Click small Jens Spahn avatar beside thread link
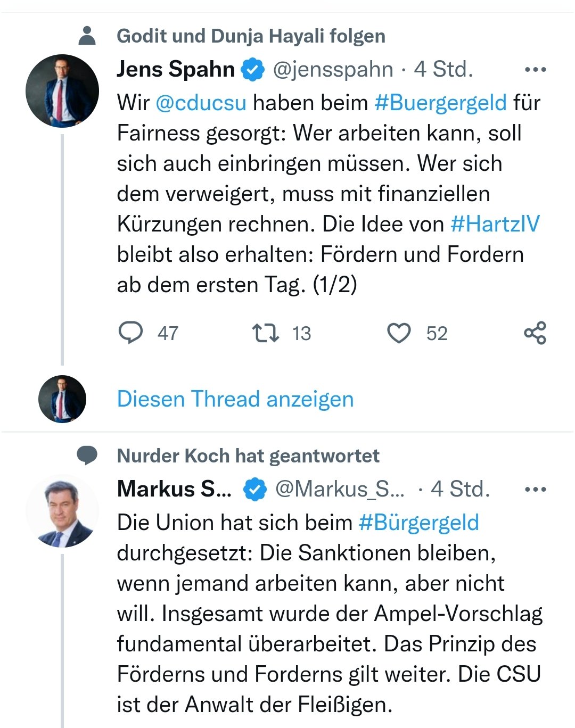The width and height of the screenshot is (575, 728). click(x=62, y=399)
